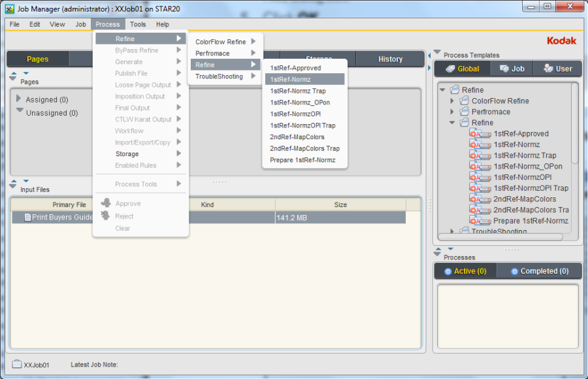
Task: Click the top-level Refine folder icon
Action: (x=455, y=90)
